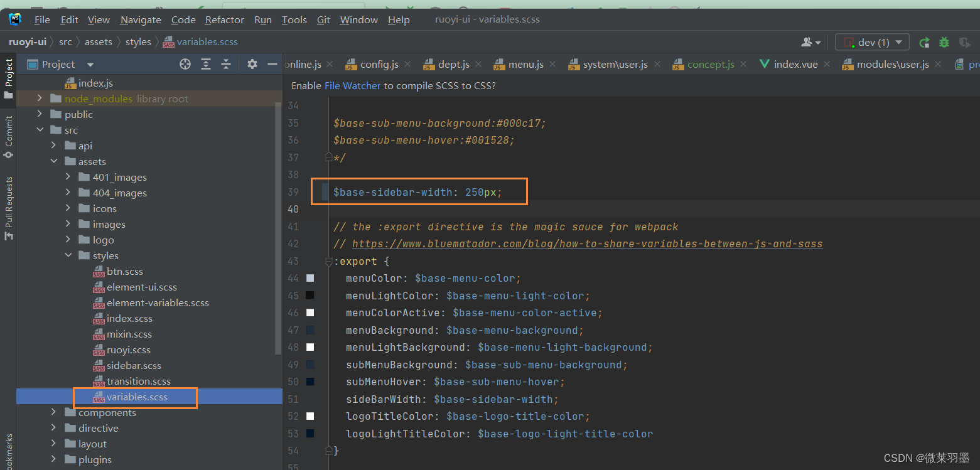Collapse the styles folder
This screenshot has height=470, width=980.
coord(68,255)
